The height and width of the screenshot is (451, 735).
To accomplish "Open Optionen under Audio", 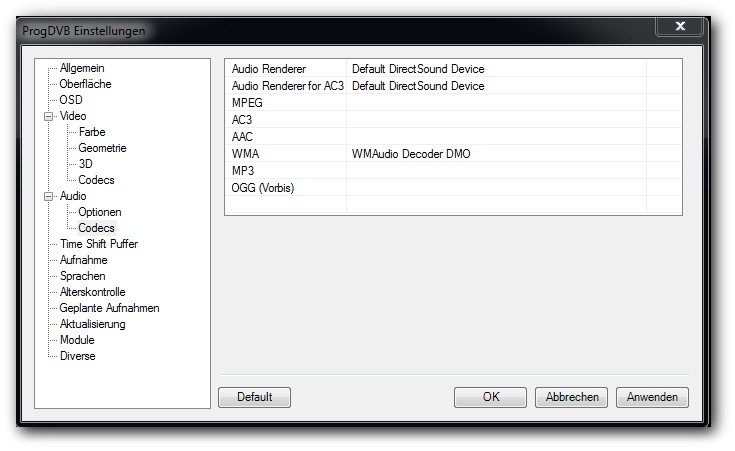I will [100, 212].
